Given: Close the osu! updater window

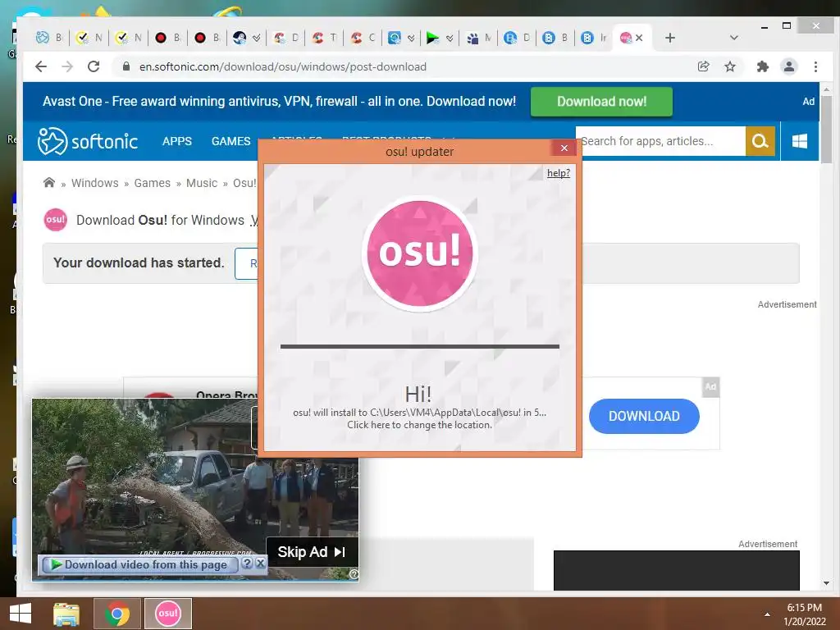Looking at the screenshot, I should point(564,148).
